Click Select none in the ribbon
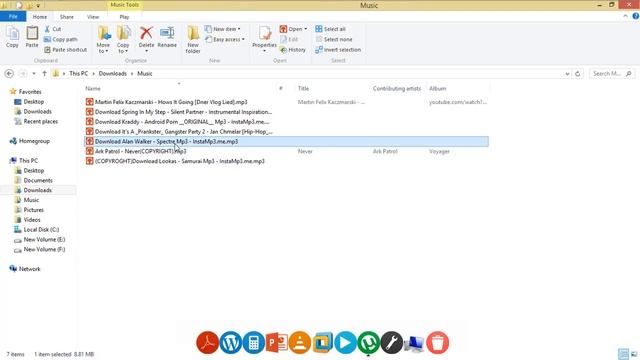The image size is (640, 360). point(333,39)
